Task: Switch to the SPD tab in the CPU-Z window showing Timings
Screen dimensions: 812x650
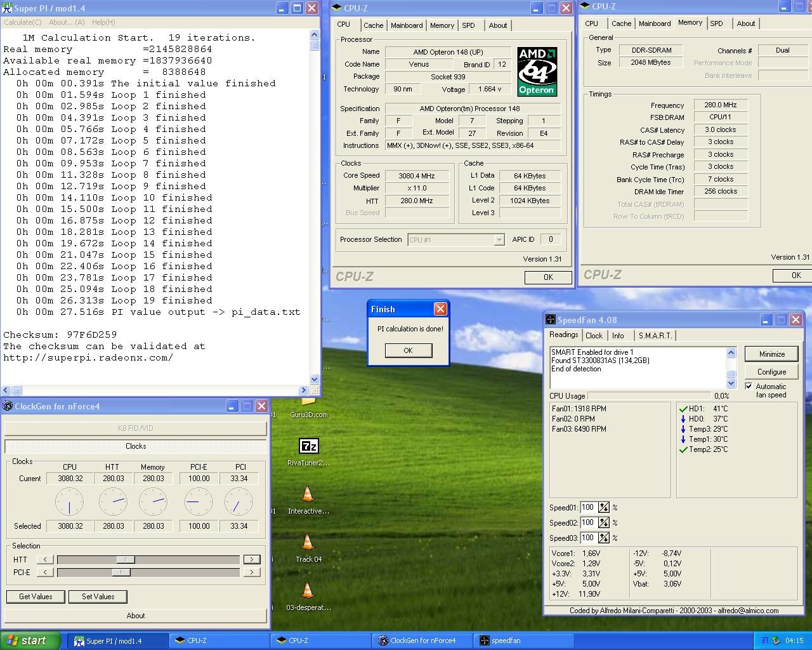Action: pos(716,23)
